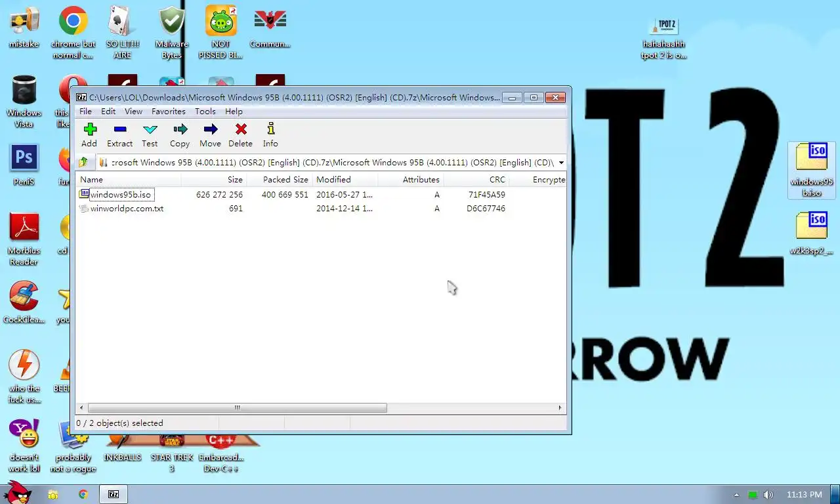840x504 pixels.
Task: Go up one folder level icon
Action: click(83, 162)
